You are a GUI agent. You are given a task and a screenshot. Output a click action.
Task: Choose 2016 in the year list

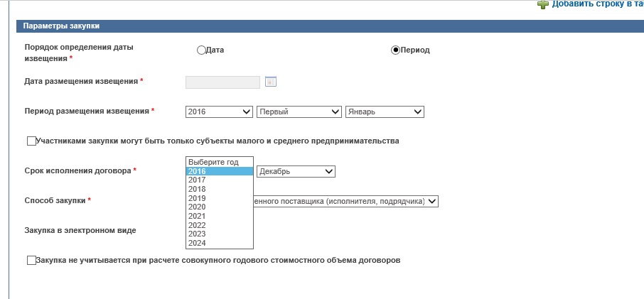[219, 171]
